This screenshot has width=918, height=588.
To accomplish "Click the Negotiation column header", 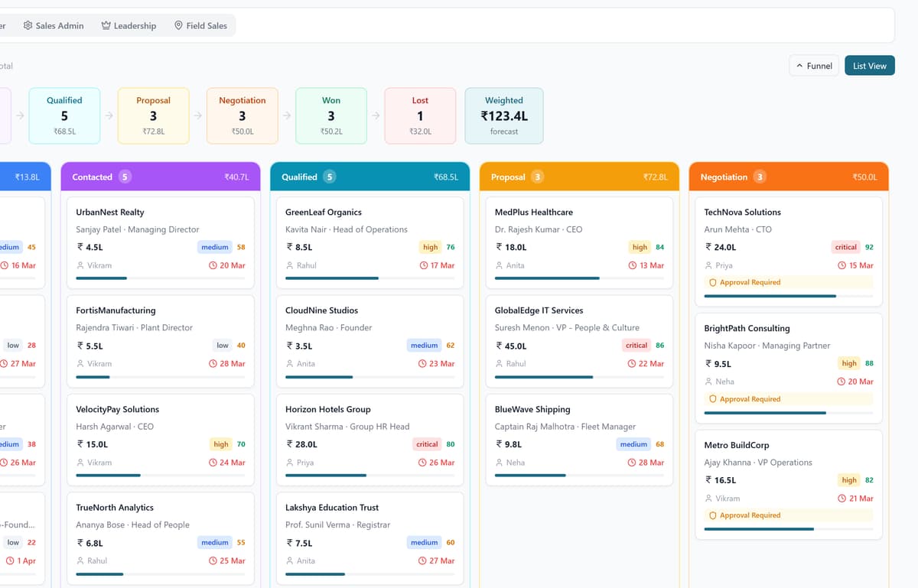I will point(789,177).
